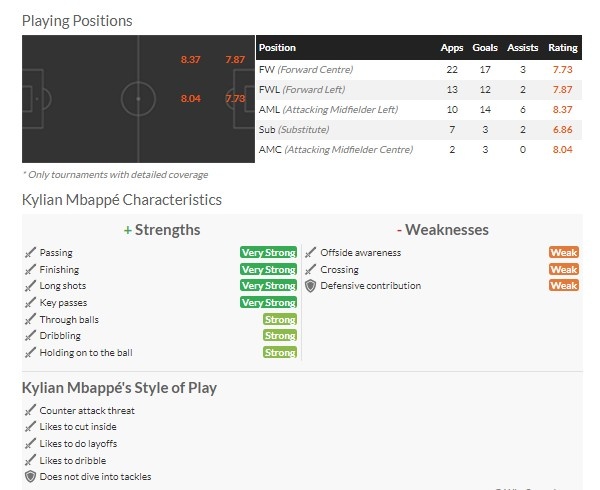Screen dimensions: 600x490
Task: Click the sword icon next to Offside awareness
Action: tap(311, 253)
